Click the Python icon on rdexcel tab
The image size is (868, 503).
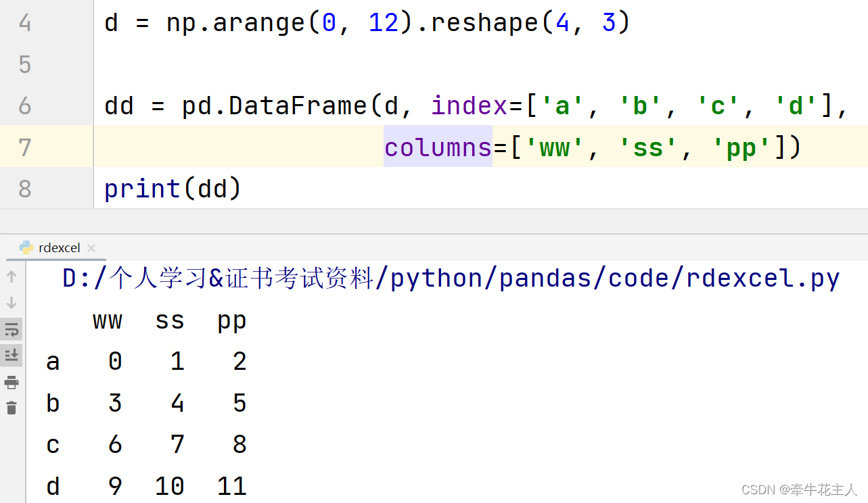coord(26,248)
